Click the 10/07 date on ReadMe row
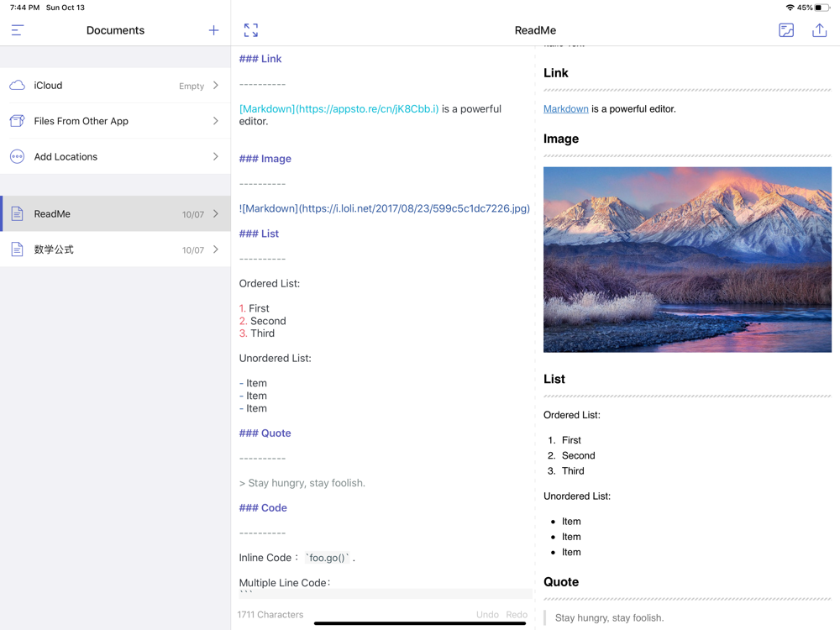840x630 pixels. tap(193, 214)
